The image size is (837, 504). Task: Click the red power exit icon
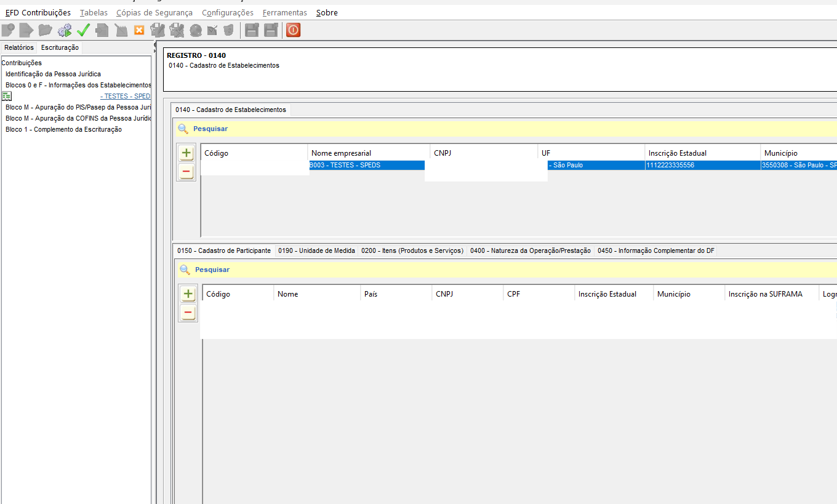coord(293,30)
